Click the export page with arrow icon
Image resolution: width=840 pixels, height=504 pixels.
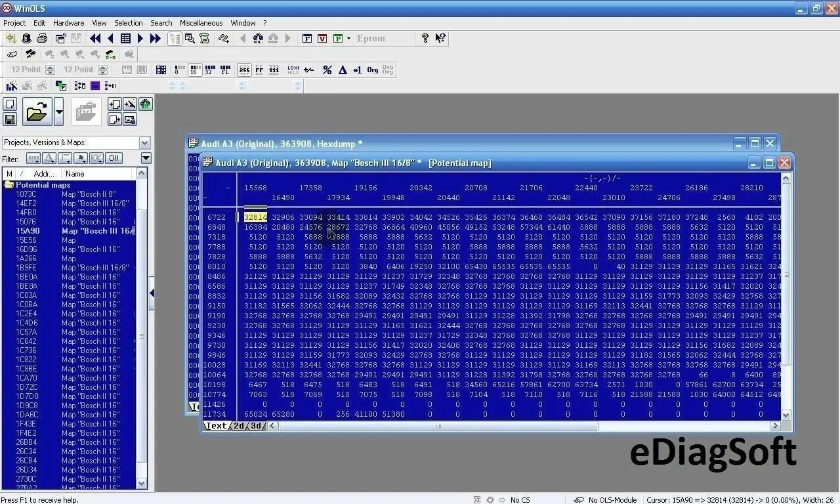click(115, 119)
